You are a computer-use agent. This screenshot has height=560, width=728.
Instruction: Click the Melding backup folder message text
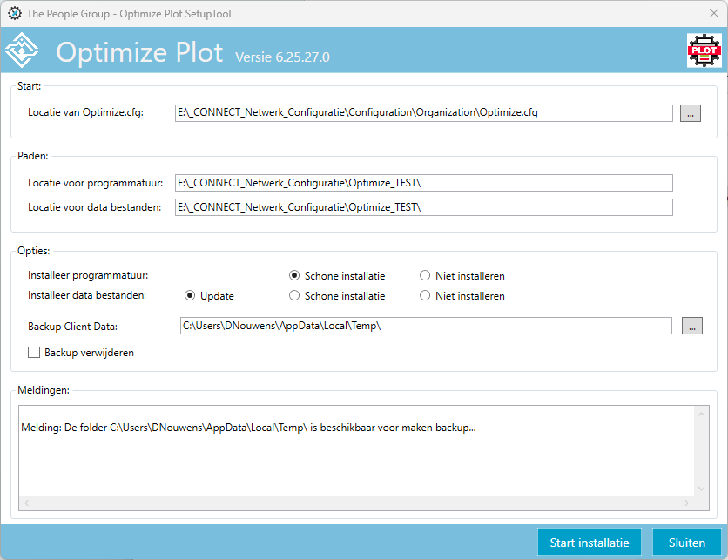(x=248, y=428)
